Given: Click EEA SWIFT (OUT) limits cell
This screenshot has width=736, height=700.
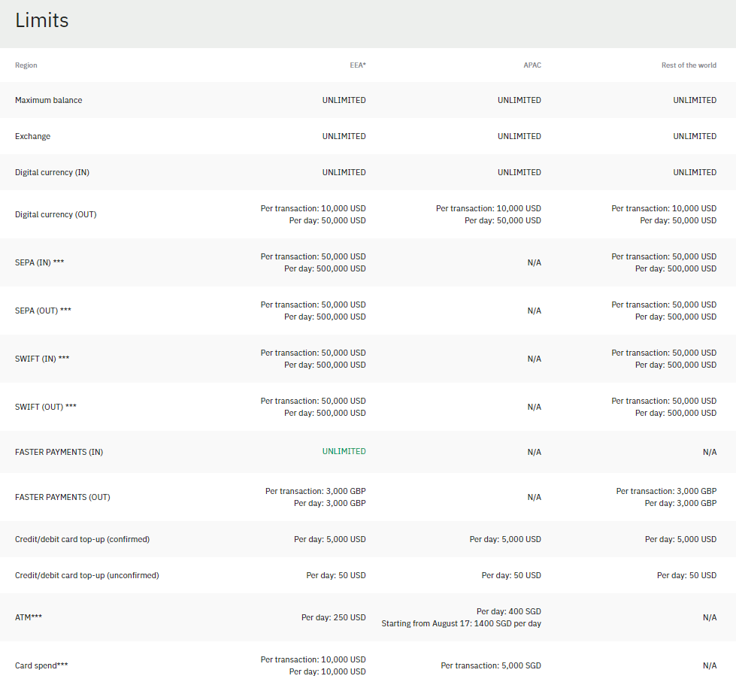Looking at the screenshot, I should click(313, 407).
